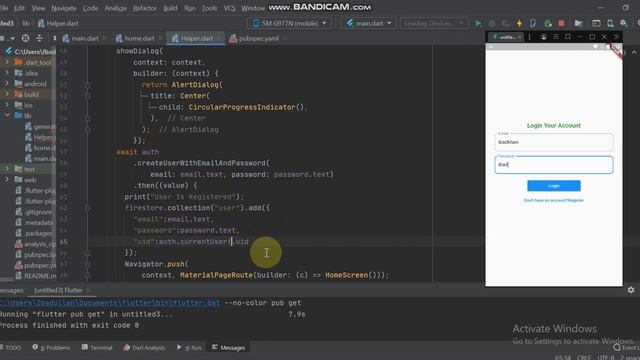
Task: Click the emulator account icon
Action: (x=543, y=37)
